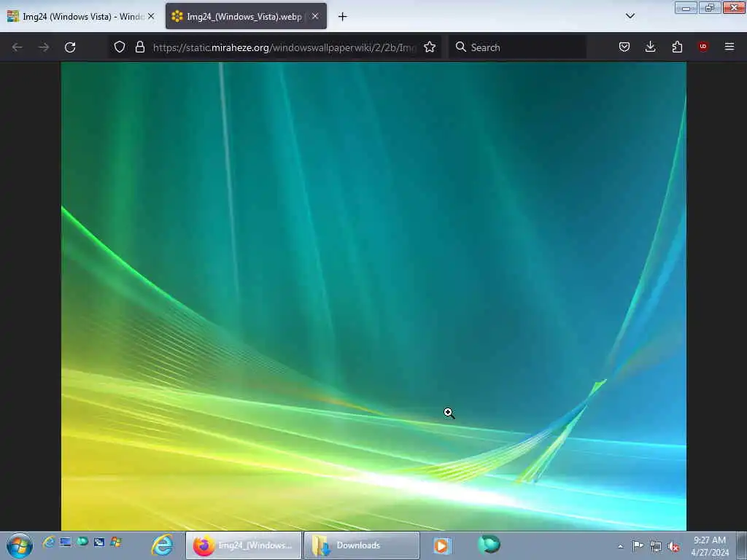747x560 pixels.
Task: Click the Firefox Search box
Action: click(517, 47)
